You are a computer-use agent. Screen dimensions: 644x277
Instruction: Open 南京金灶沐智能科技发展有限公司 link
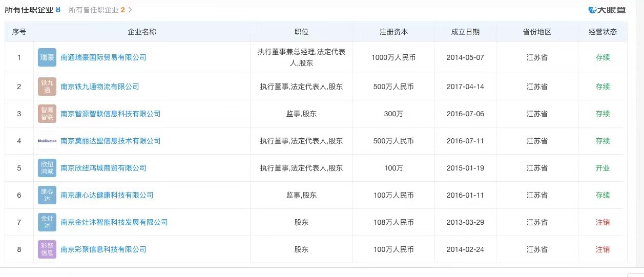(114, 222)
